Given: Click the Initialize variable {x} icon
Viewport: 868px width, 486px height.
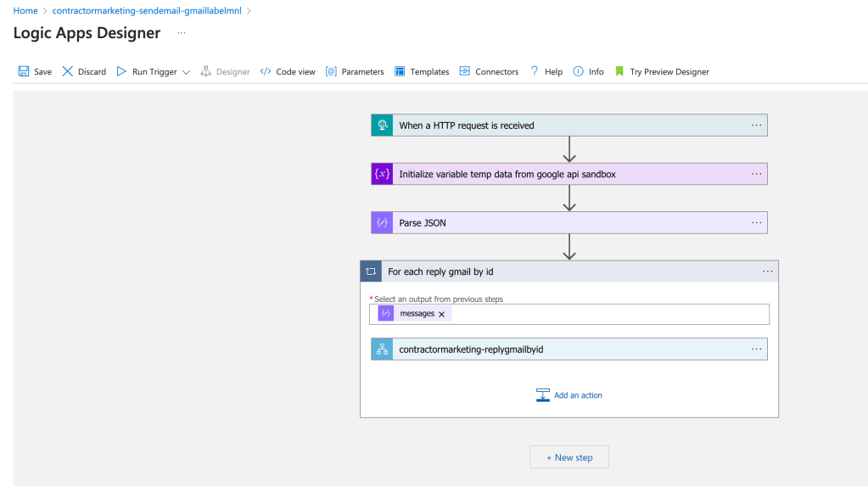Looking at the screenshot, I should (x=382, y=174).
